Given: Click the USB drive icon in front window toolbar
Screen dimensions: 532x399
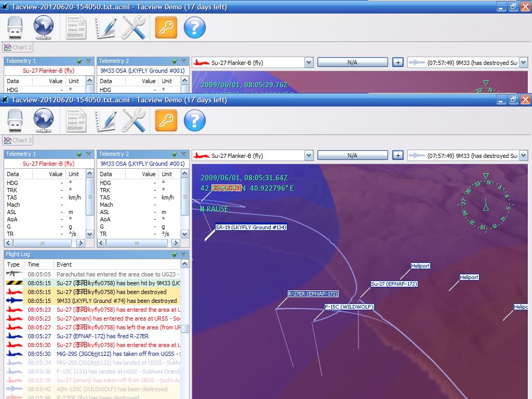Looking at the screenshot, I should click(x=15, y=121).
